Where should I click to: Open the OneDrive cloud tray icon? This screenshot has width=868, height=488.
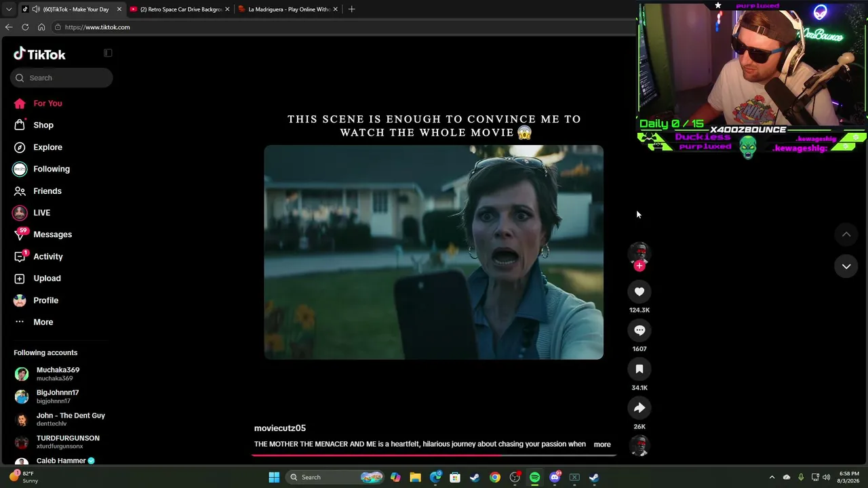[x=787, y=477]
